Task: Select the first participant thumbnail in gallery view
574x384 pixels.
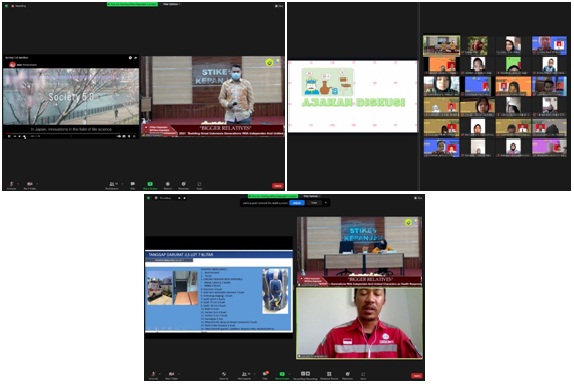Action: [x=441, y=45]
